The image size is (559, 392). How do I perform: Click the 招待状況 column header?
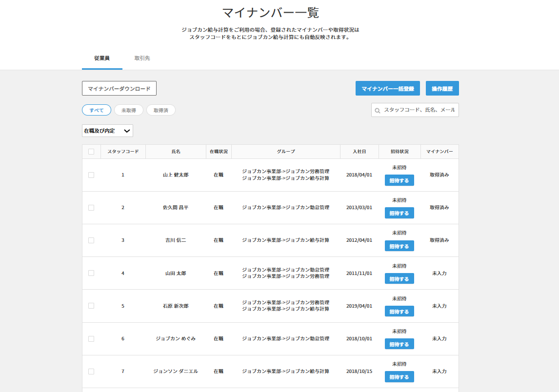399,152
